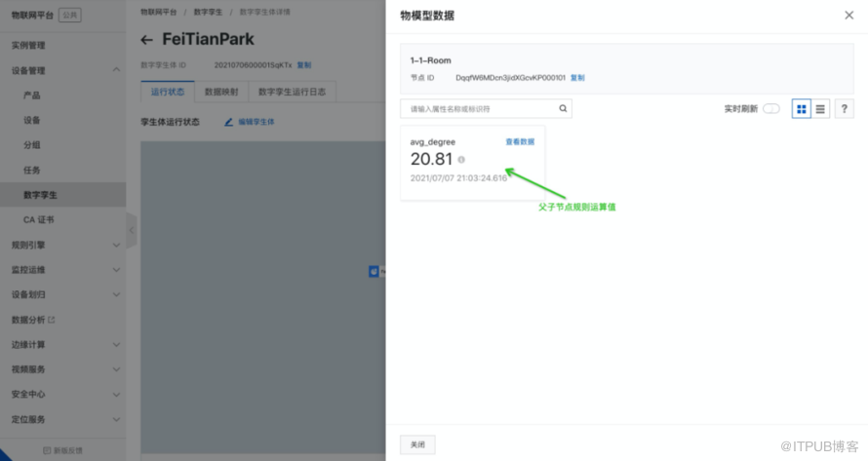Open the 数据映射 tab
This screenshot has height=461, width=868.
(x=221, y=92)
